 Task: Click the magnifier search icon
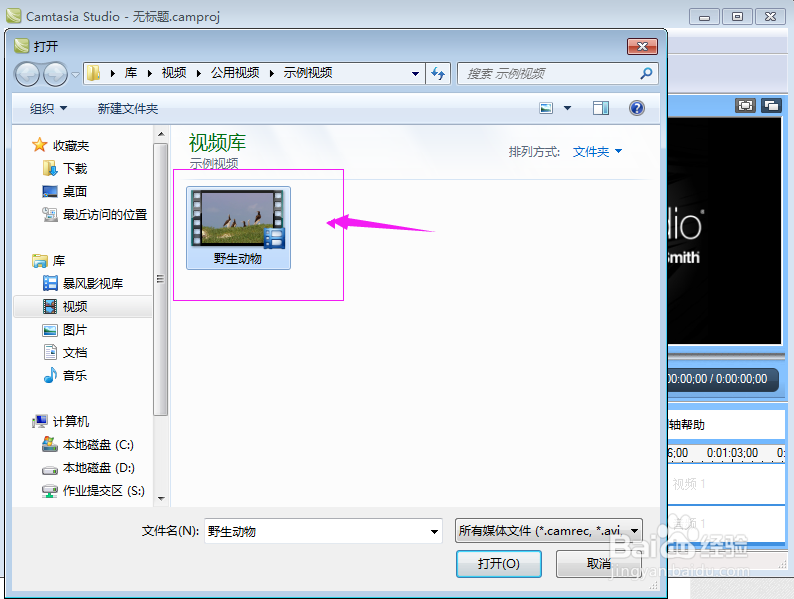pos(646,74)
